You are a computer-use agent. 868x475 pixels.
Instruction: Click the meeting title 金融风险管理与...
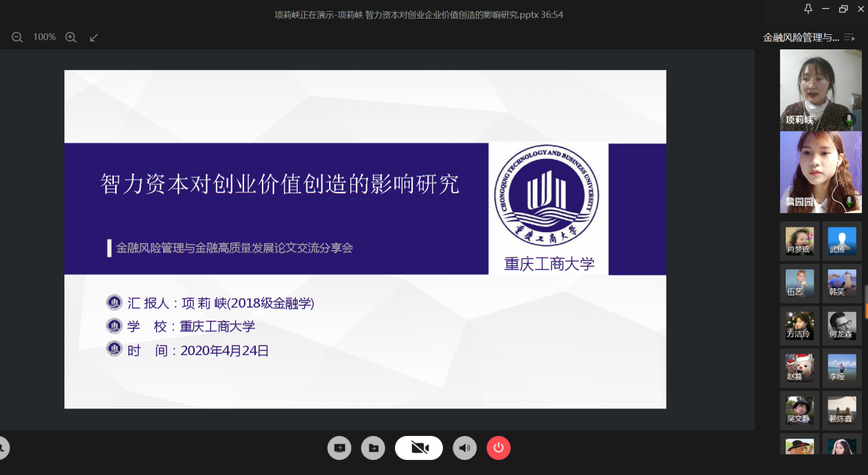pos(801,38)
